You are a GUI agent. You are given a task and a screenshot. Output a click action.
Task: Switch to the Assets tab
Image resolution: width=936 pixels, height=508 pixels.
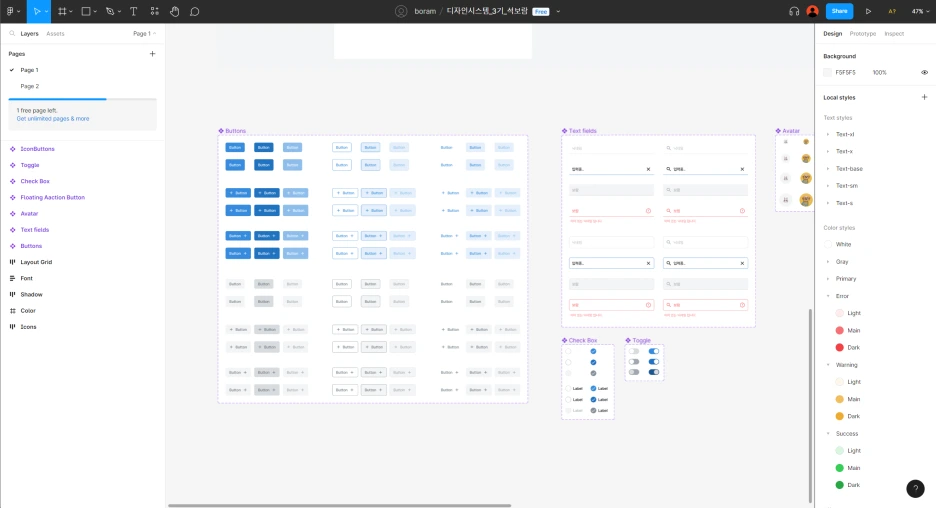pyautogui.click(x=55, y=33)
